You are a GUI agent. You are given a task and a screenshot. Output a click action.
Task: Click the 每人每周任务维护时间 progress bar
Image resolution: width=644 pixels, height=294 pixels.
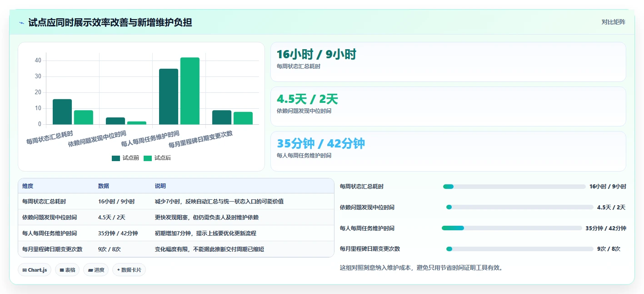[512, 228]
